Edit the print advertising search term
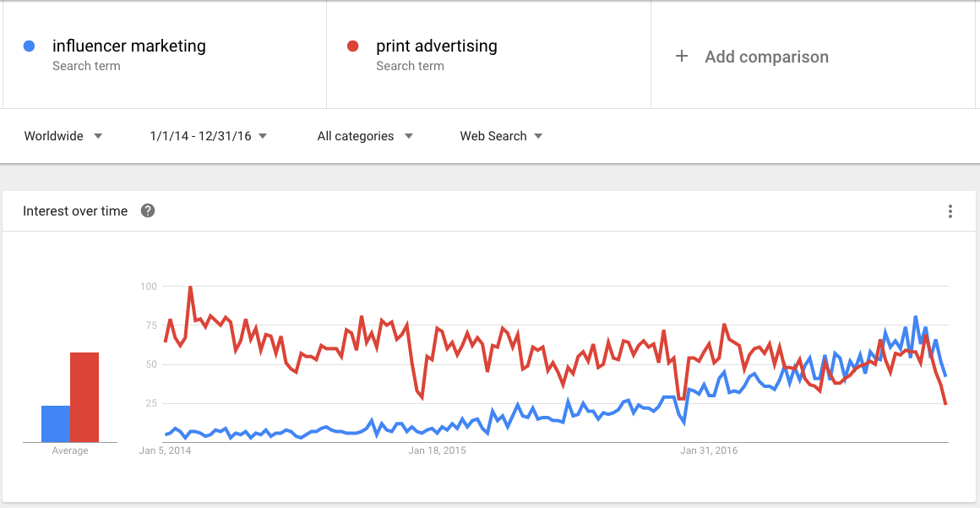980x508 pixels. click(436, 46)
